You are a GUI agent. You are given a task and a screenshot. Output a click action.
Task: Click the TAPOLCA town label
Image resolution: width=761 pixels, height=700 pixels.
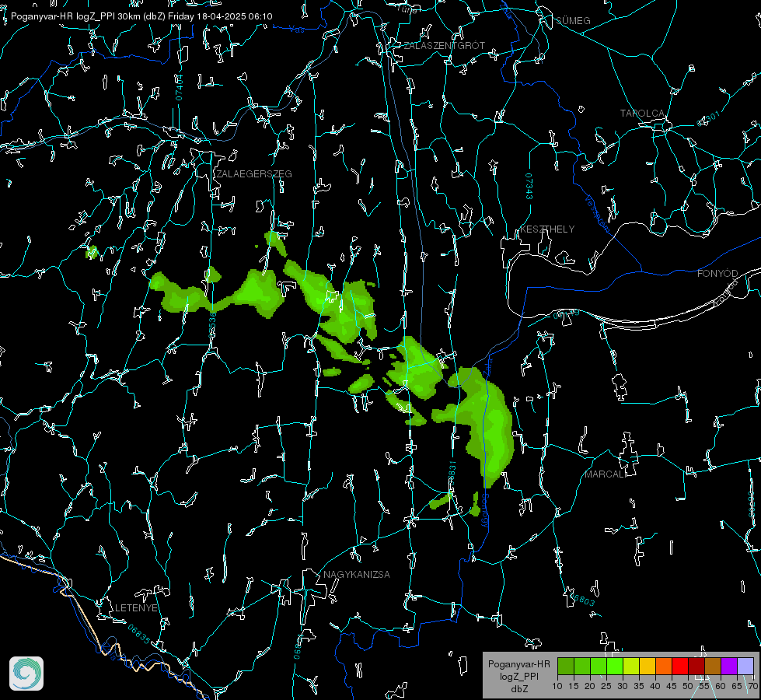pos(642,114)
